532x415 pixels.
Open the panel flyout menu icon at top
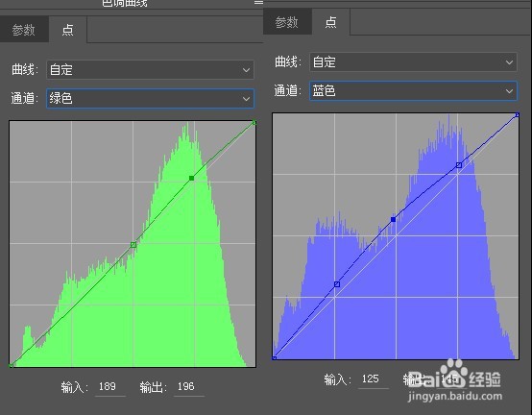tap(258, 3)
